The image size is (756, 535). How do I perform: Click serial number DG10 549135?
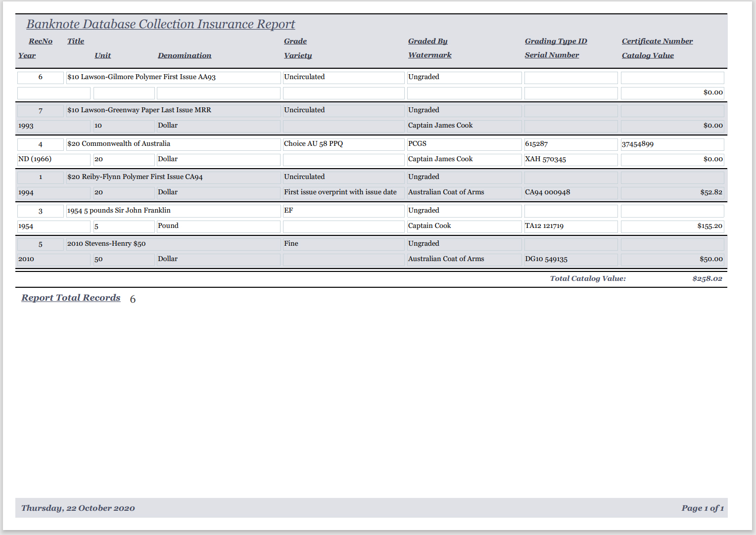pyautogui.click(x=571, y=259)
